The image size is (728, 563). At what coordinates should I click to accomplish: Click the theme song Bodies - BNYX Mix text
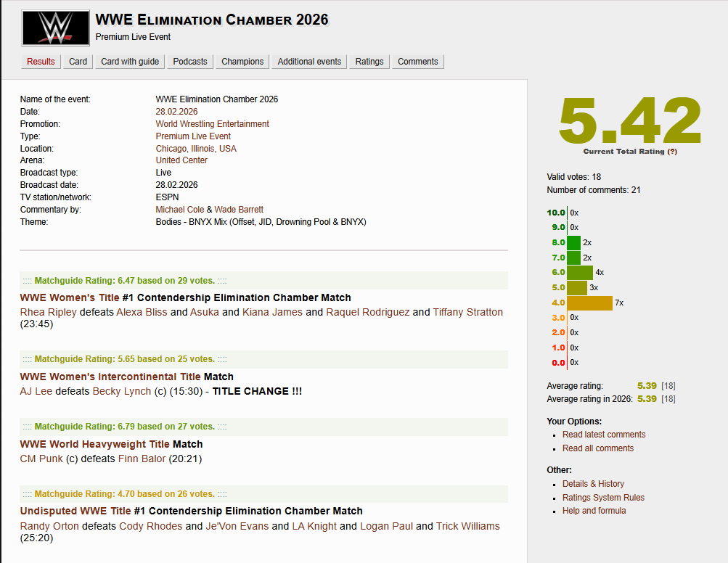[x=261, y=222]
